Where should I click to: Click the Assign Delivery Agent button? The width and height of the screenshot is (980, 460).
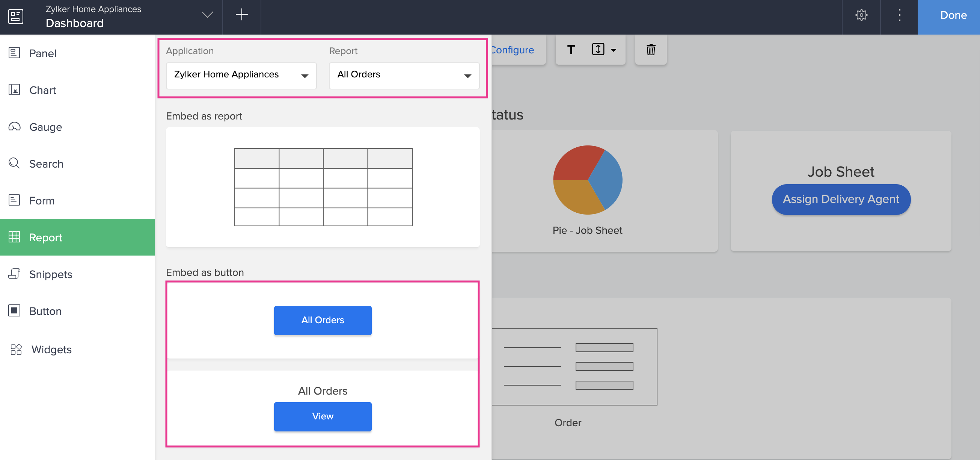(x=841, y=199)
